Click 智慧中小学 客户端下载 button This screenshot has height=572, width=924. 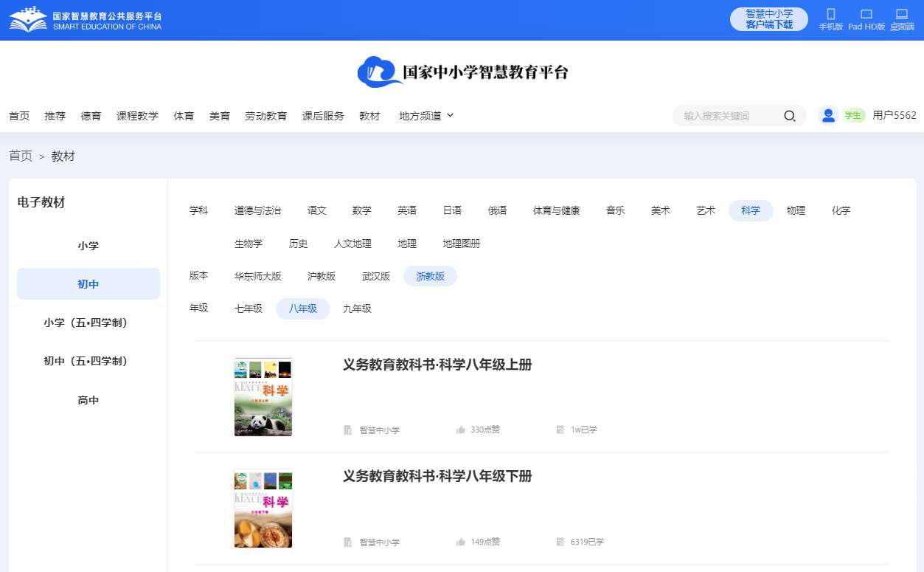[768, 19]
